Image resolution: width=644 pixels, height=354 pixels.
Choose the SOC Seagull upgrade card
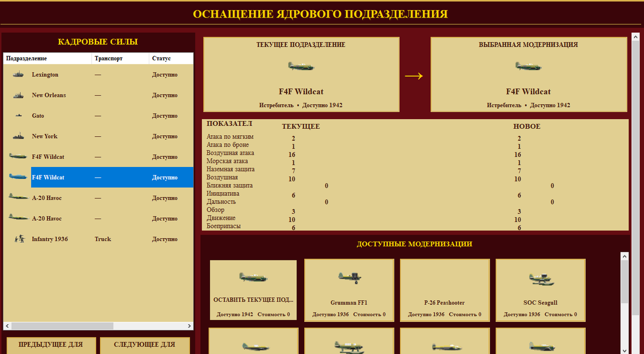pyautogui.click(x=540, y=290)
